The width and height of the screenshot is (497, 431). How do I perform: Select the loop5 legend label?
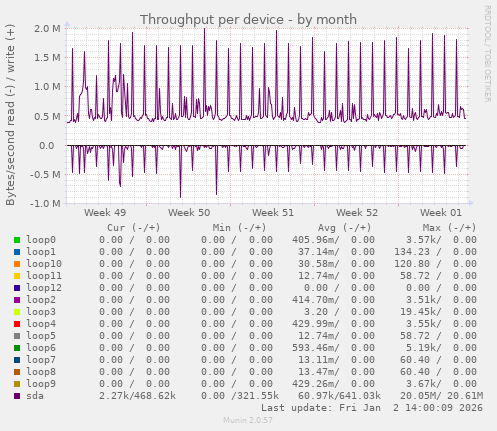41,336
